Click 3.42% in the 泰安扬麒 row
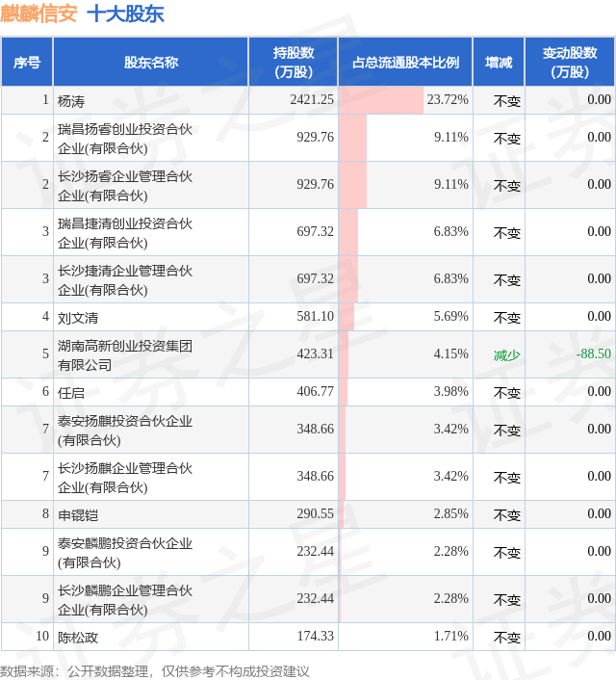This screenshot has width=616, height=680. pos(451,429)
